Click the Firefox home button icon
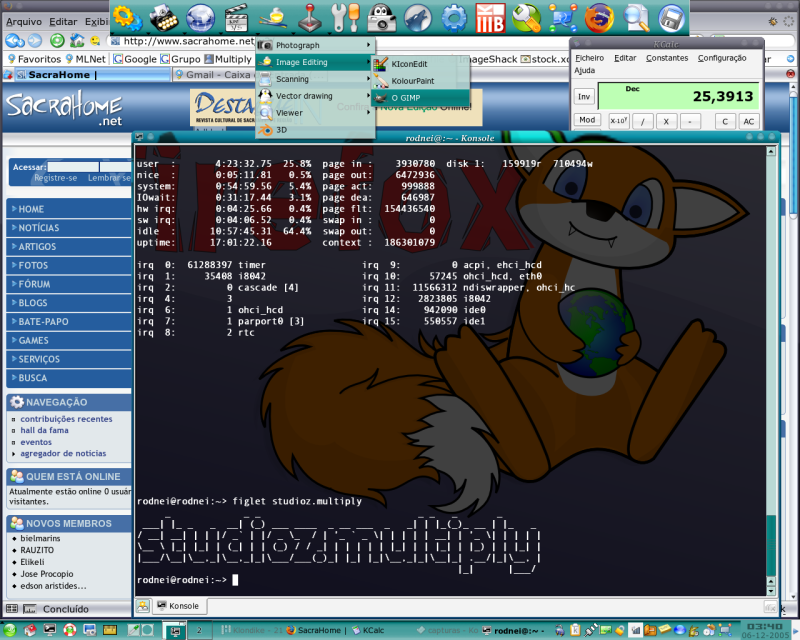 [x=77, y=40]
